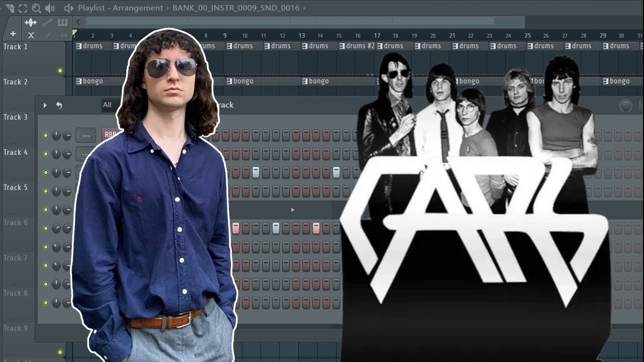Screen dimensions: 644x362
Task: Click the green playhead marker at bar 1
Action: click(74, 33)
